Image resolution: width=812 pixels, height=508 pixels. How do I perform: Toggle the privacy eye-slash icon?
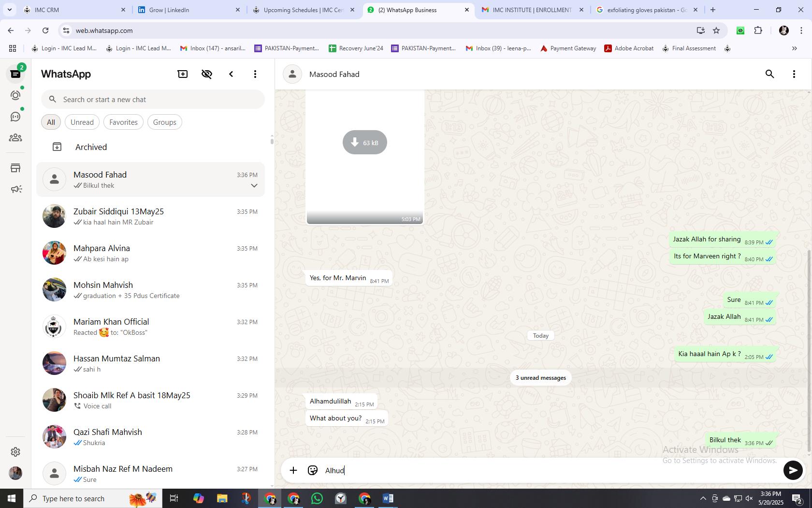click(207, 74)
